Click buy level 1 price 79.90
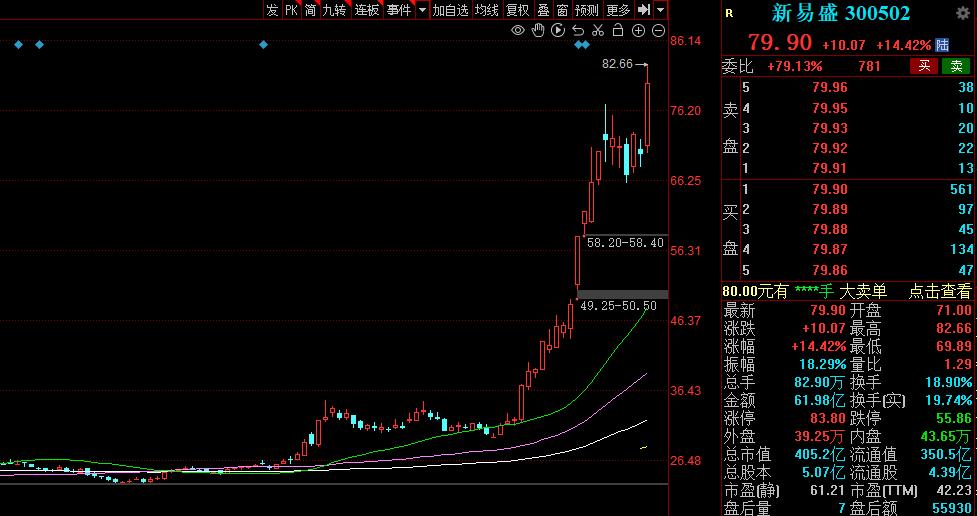The width and height of the screenshot is (977, 516). point(830,189)
